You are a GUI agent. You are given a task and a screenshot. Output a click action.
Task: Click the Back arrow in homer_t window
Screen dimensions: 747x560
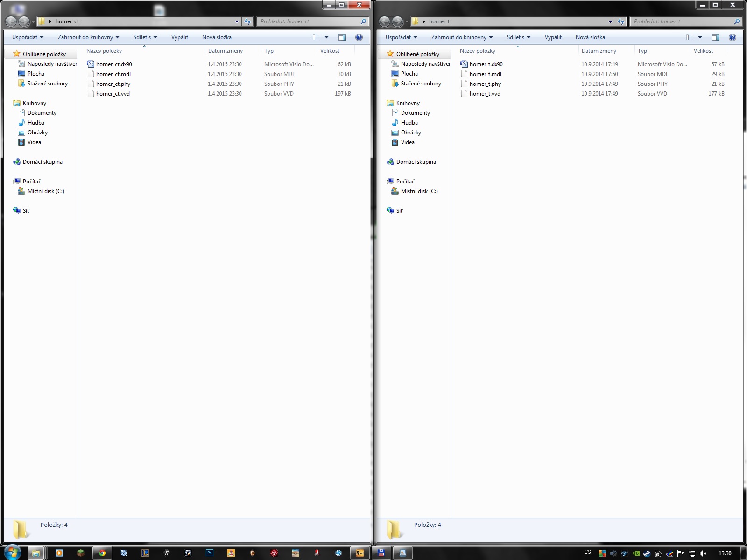coord(384,21)
